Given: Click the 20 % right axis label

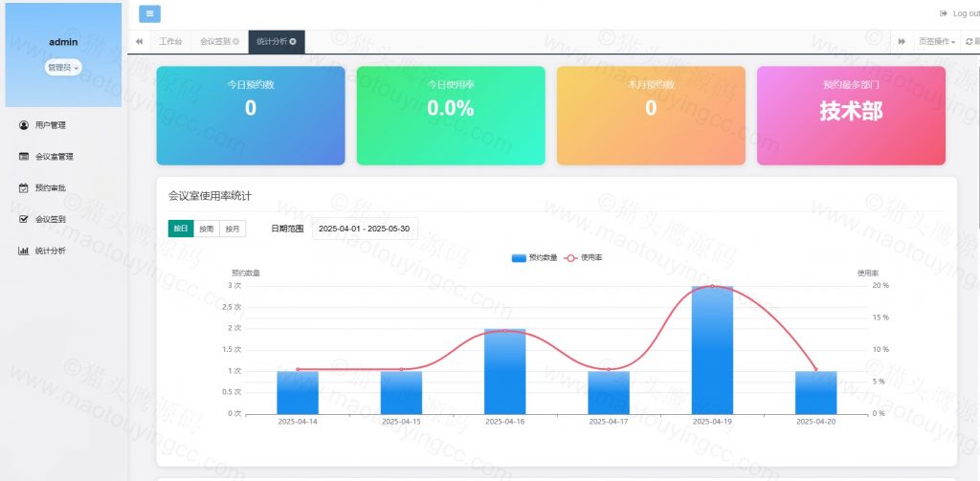Looking at the screenshot, I should (x=880, y=286).
